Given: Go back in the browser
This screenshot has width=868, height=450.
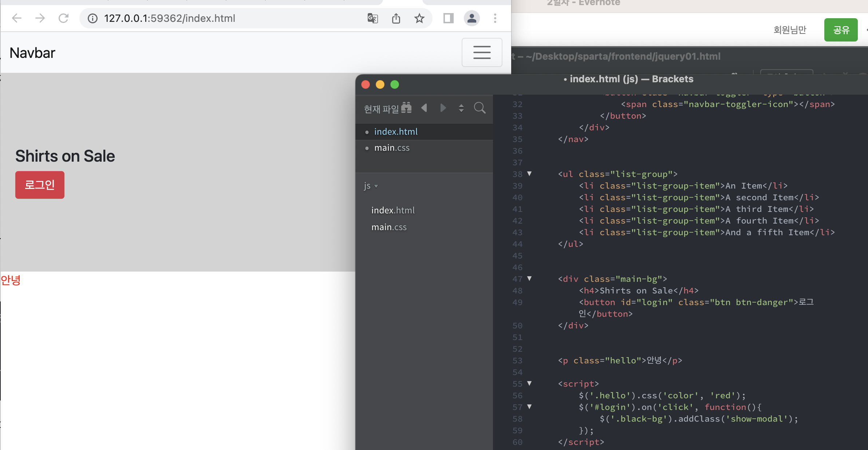Looking at the screenshot, I should [17, 18].
